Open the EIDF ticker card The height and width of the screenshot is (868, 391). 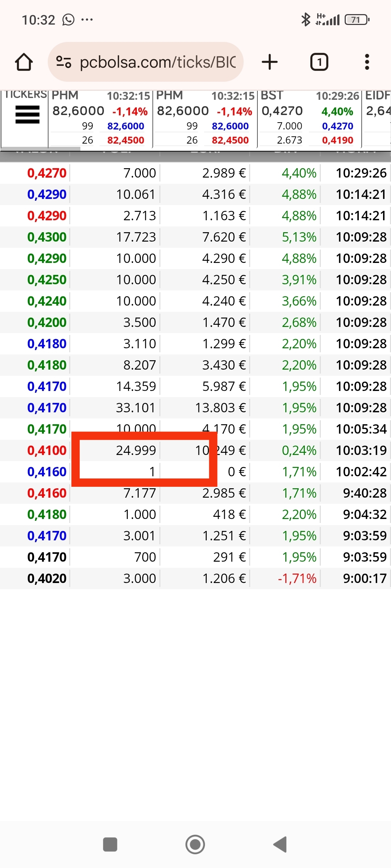(x=377, y=119)
